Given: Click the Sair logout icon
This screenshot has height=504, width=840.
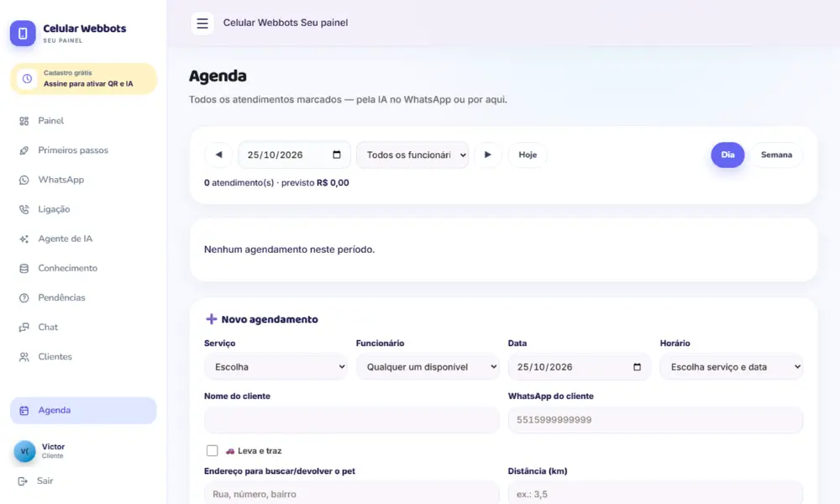Looking at the screenshot, I should 23,481.
